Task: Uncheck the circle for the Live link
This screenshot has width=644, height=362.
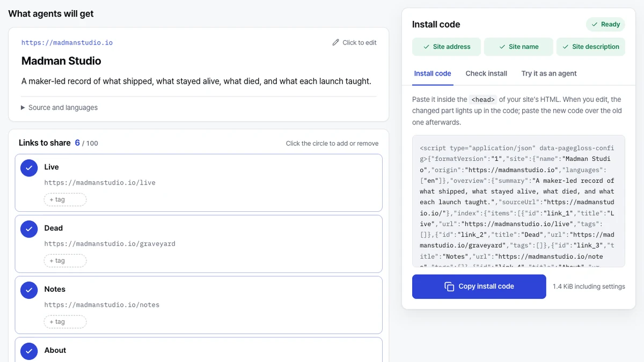Action: coord(29,167)
